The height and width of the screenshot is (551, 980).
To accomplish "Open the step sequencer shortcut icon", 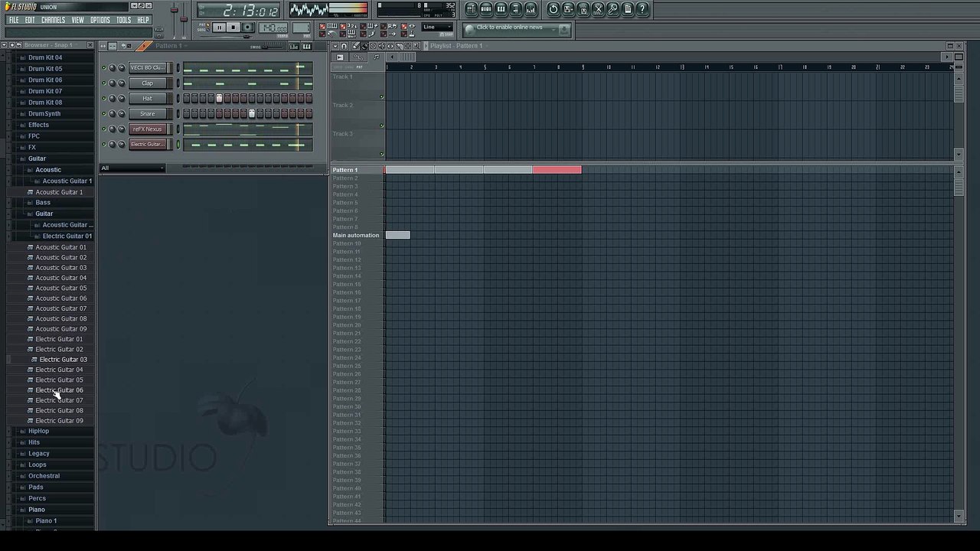I will pos(486,9).
